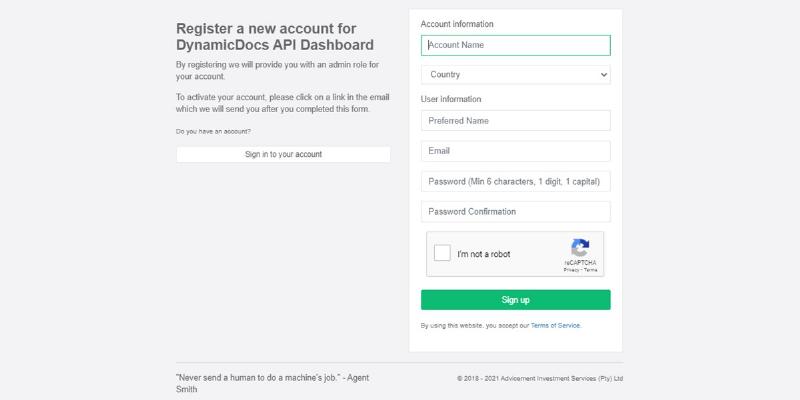This screenshot has height=400, width=800.
Task: Focus the Account Name field
Action: point(515,45)
